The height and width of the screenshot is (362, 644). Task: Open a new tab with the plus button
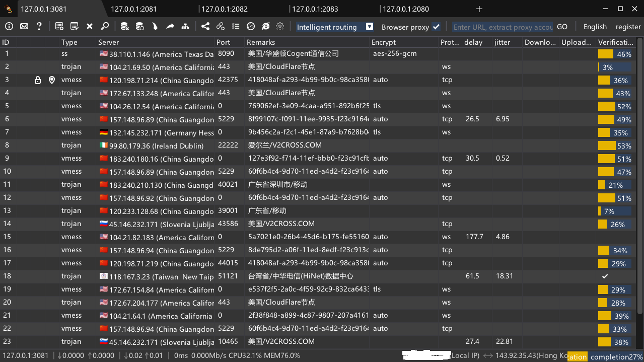479,9
